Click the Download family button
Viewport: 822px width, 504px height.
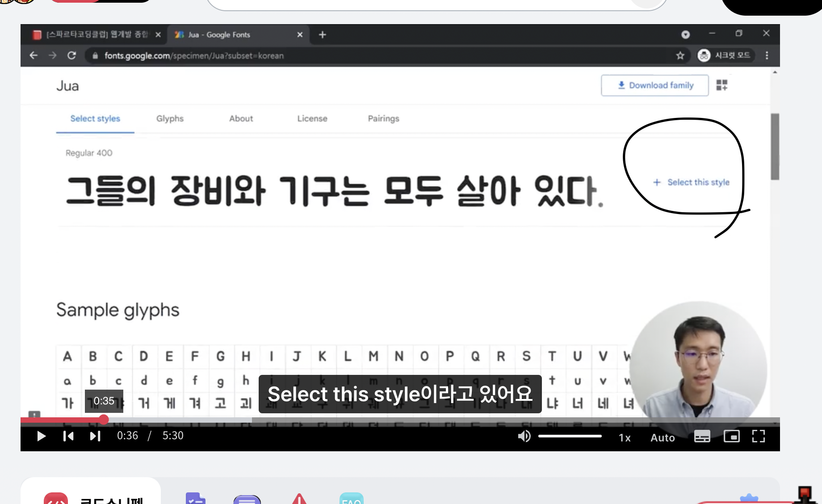[654, 85]
